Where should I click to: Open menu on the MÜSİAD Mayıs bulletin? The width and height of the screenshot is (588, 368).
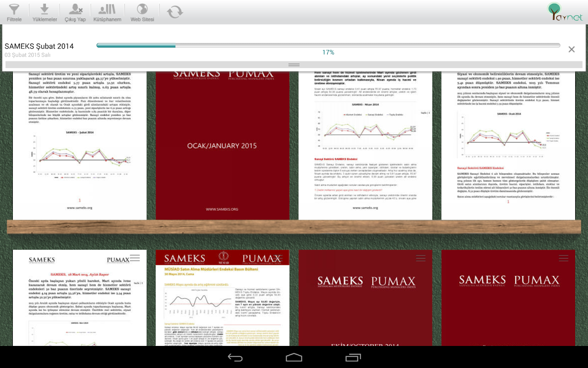[278, 258]
